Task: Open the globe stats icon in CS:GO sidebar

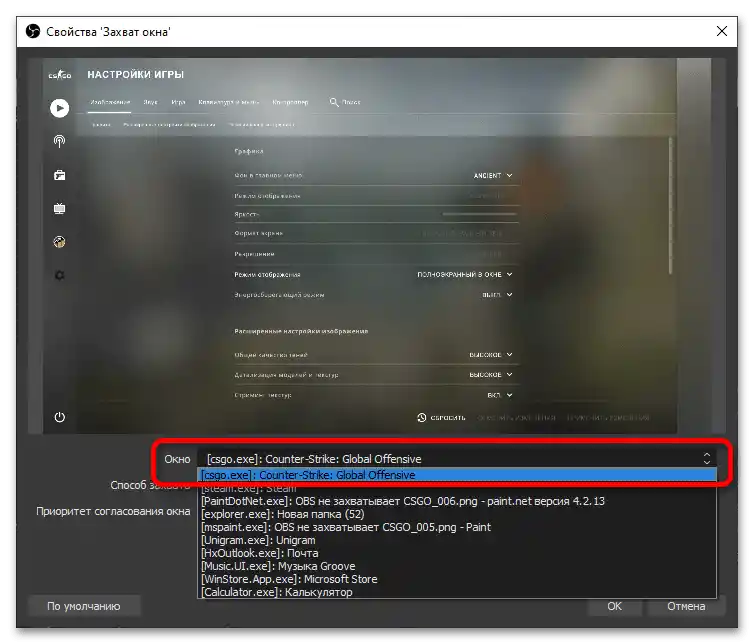Action: (60, 241)
